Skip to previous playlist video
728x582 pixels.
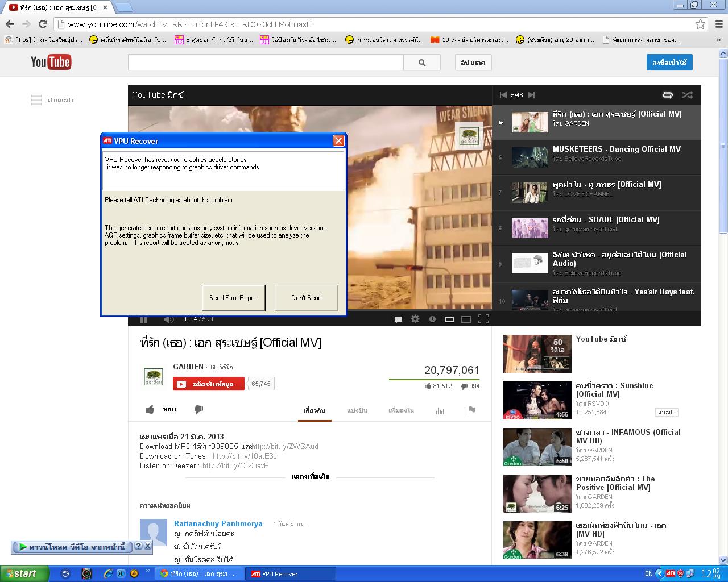click(503, 95)
